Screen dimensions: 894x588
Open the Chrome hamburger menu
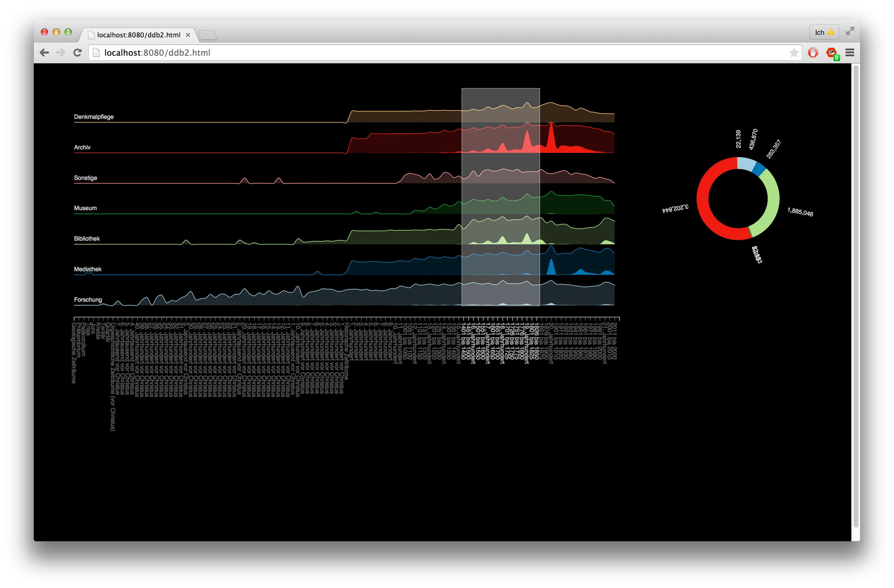click(x=850, y=53)
